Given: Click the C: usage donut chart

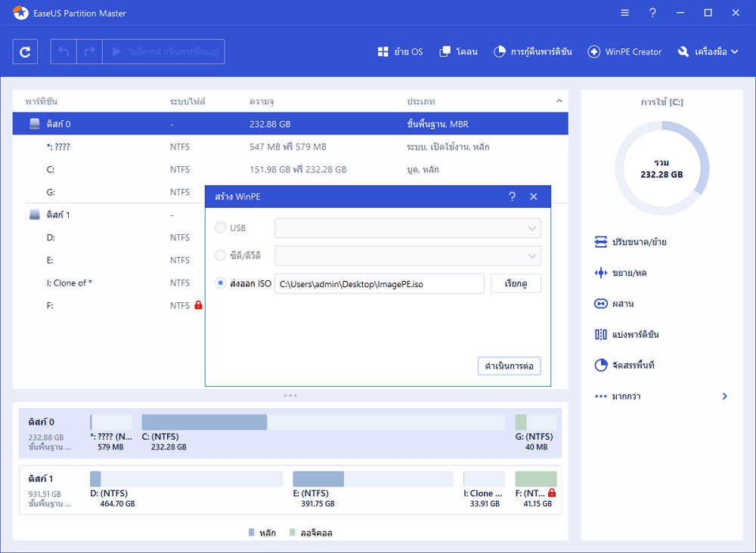Looking at the screenshot, I should click(x=662, y=168).
